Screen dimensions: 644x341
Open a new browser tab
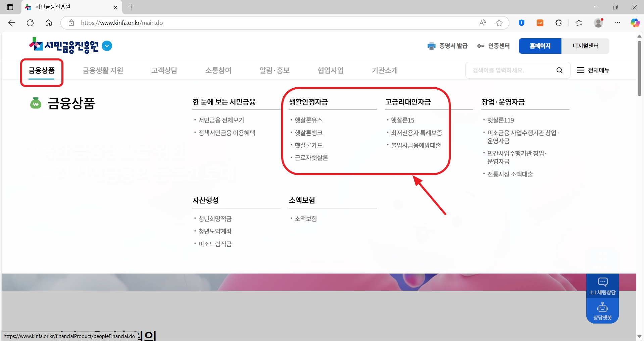(x=131, y=7)
